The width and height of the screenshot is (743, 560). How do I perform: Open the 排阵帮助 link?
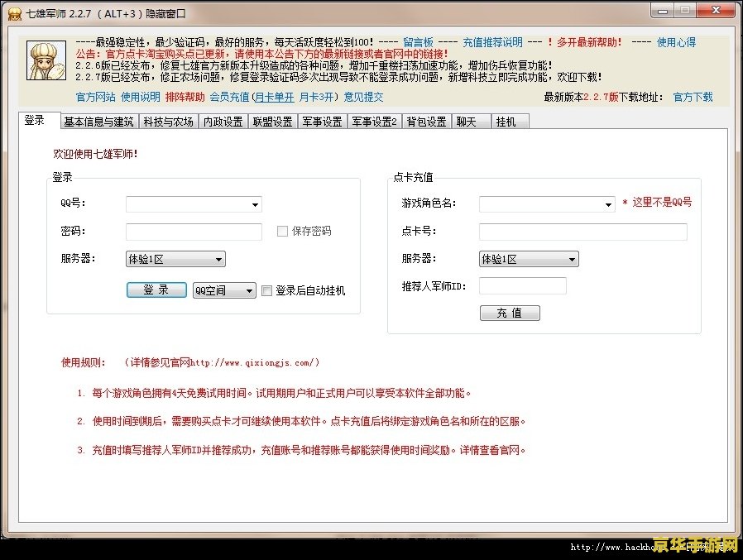pos(185,97)
